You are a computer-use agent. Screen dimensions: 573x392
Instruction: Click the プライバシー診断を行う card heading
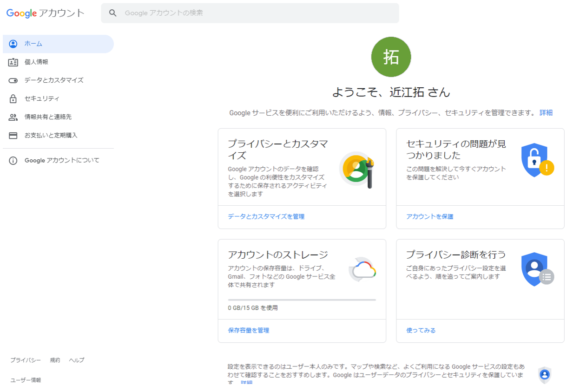456,255
